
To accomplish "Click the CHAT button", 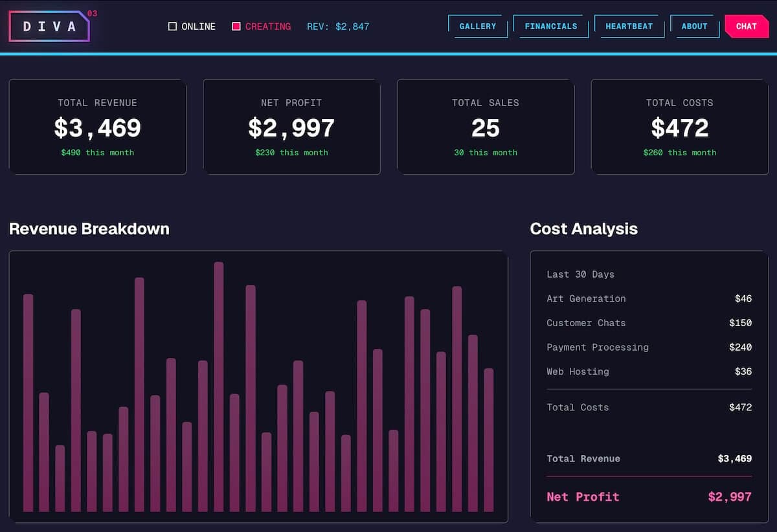I will click(x=746, y=27).
